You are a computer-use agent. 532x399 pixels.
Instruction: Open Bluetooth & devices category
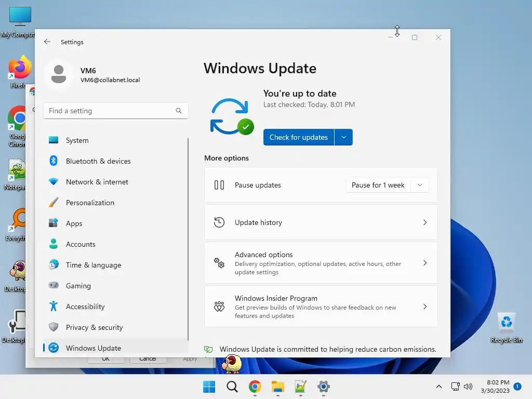point(115,161)
